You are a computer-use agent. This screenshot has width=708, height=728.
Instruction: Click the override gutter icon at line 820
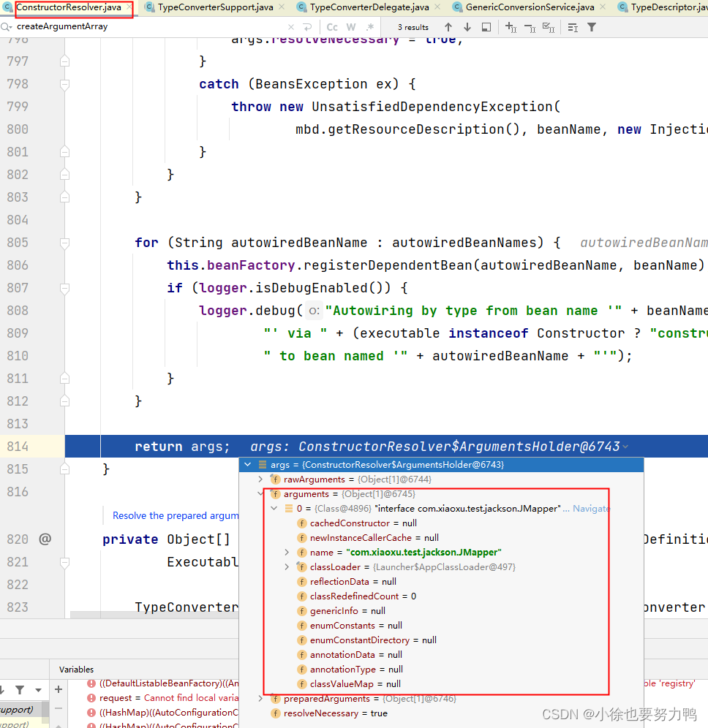[45, 539]
